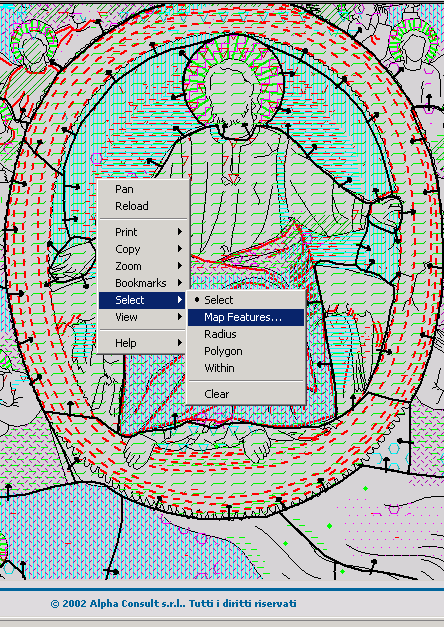
Task: Open the Print submenu
Action: (142, 232)
